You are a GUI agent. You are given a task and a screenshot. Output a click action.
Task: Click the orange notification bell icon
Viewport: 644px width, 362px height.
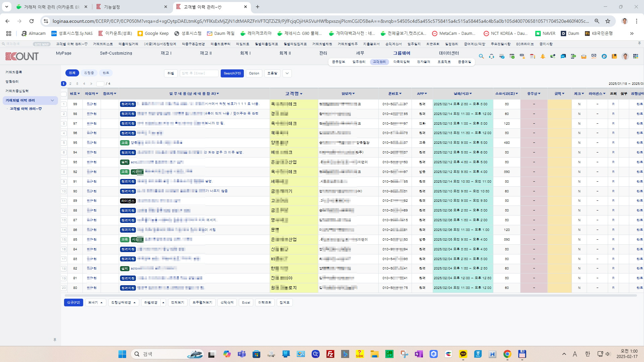tap(543, 56)
